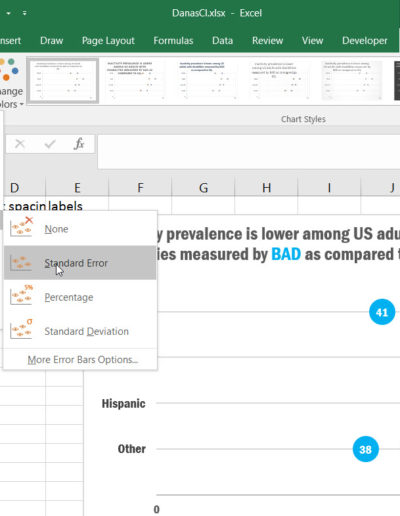Select the first chart style thumbnail
Image resolution: width=400 pixels, height=516 pixels.
point(63,80)
